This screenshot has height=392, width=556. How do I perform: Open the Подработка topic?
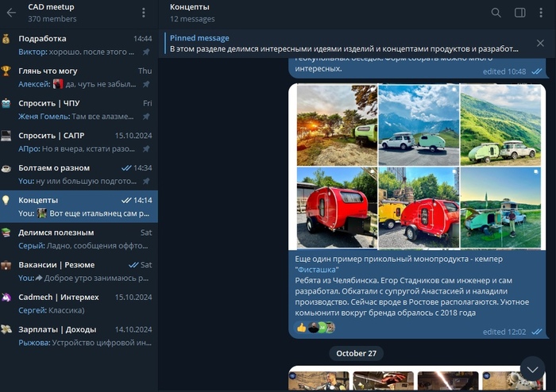pos(79,44)
